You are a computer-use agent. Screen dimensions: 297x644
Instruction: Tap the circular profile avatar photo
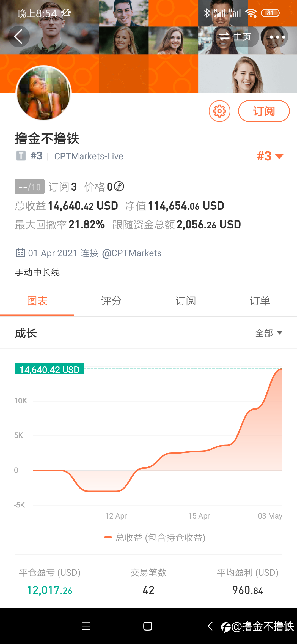pyautogui.click(x=44, y=93)
